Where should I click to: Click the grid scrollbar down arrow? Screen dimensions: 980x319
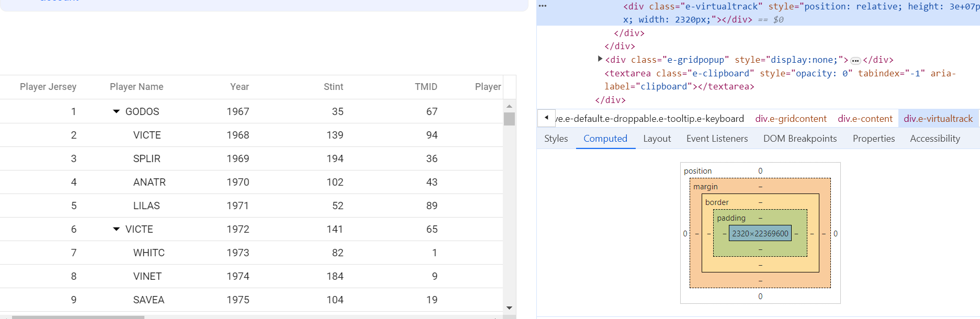click(509, 308)
